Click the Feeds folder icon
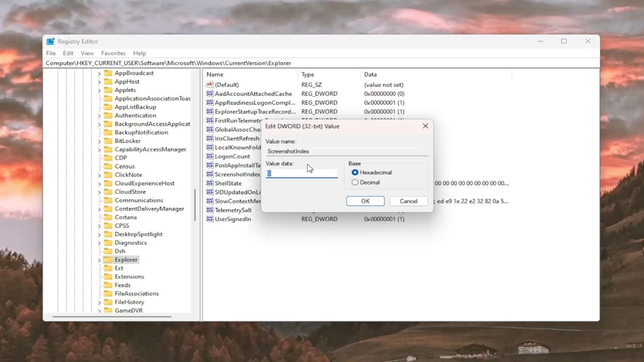The image size is (644, 362). click(x=108, y=285)
